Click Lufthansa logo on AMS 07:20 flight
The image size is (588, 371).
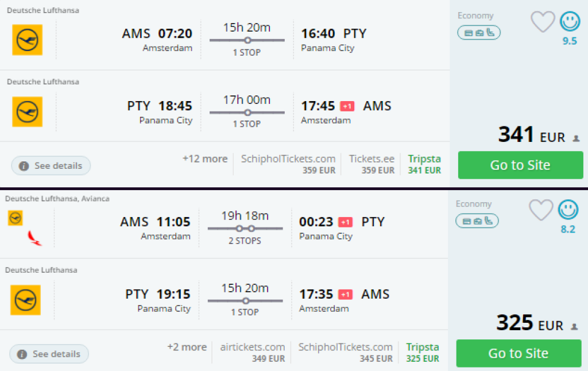[27, 40]
